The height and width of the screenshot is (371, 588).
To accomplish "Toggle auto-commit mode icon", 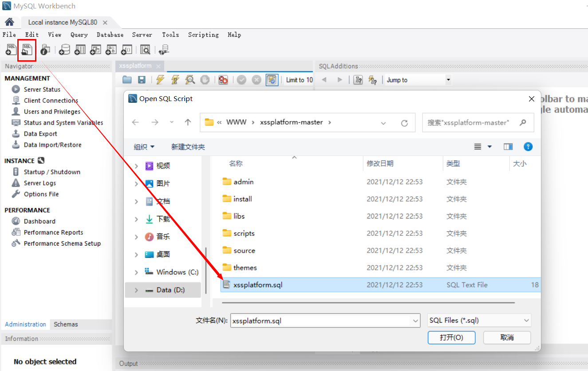I will coord(272,80).
